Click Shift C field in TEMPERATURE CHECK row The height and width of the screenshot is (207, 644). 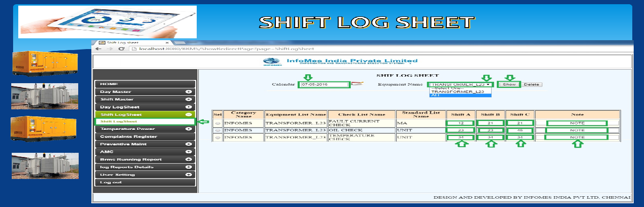click(x=520, y=137)
